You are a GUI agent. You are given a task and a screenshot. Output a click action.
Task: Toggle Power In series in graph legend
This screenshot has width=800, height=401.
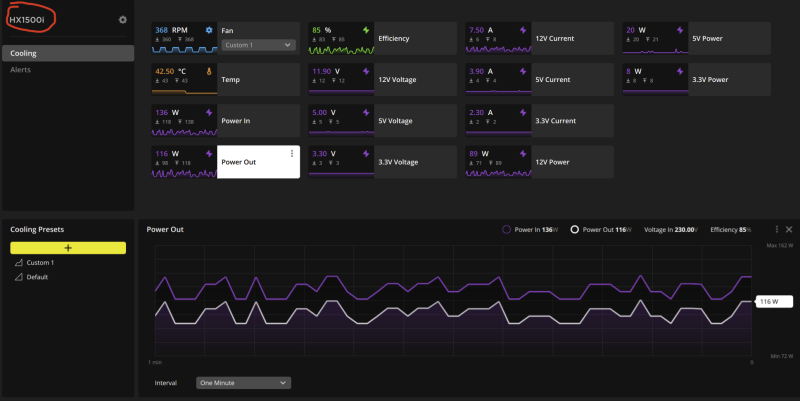pyautogui.click(x=506, y=230)
